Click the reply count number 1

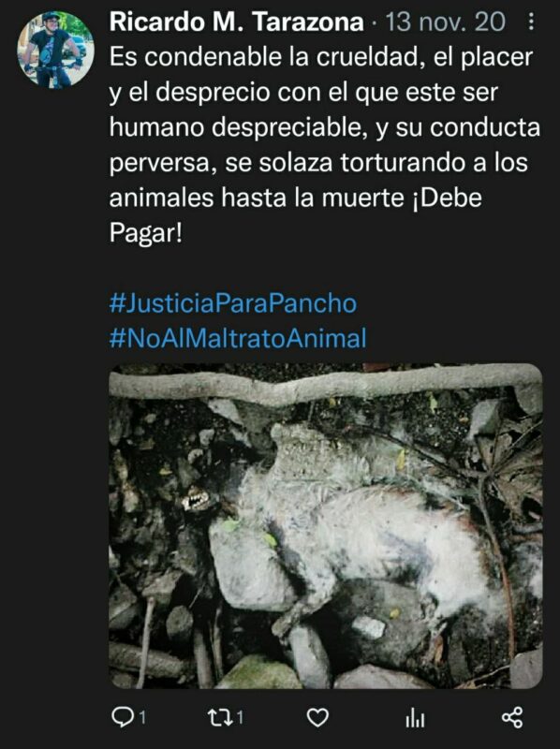click(x=143, y=717)
